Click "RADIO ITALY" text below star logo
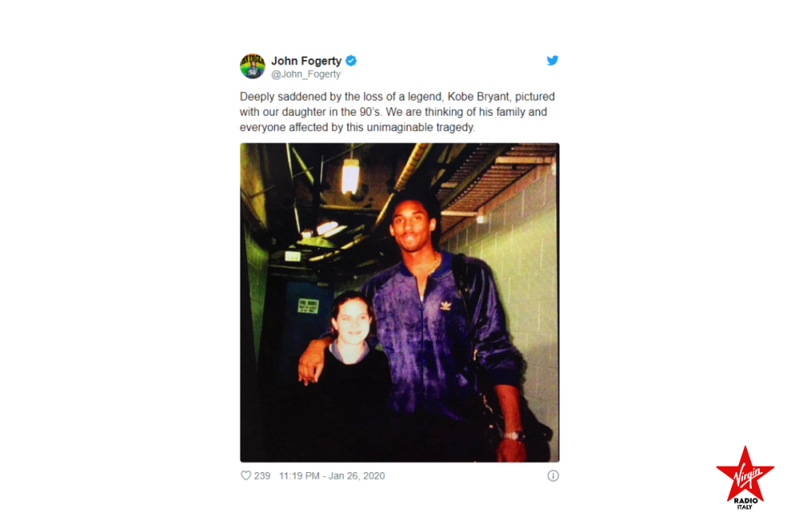The width and height of the screenshot is (799, 532). coord(745,503)
